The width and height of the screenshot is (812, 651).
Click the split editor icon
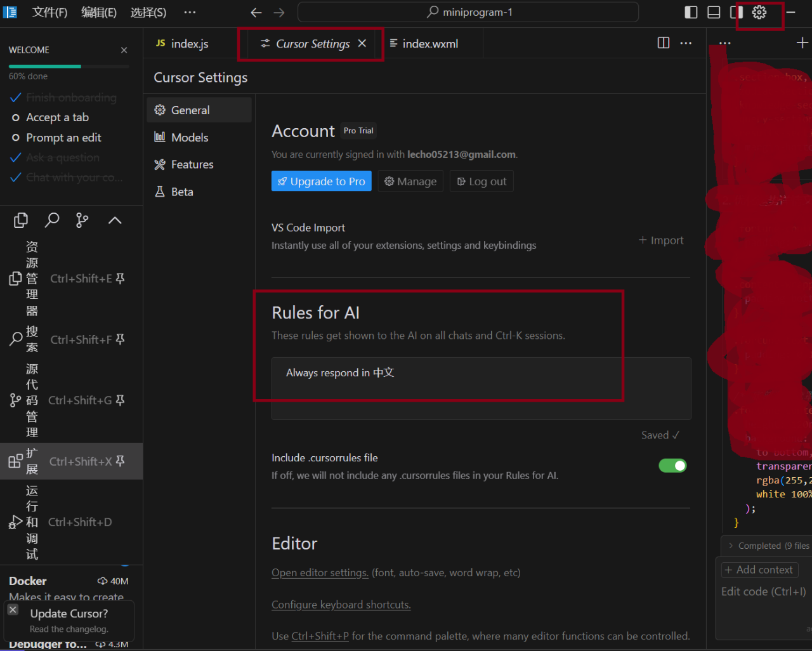pyautogui.click(x=664, y=43)
